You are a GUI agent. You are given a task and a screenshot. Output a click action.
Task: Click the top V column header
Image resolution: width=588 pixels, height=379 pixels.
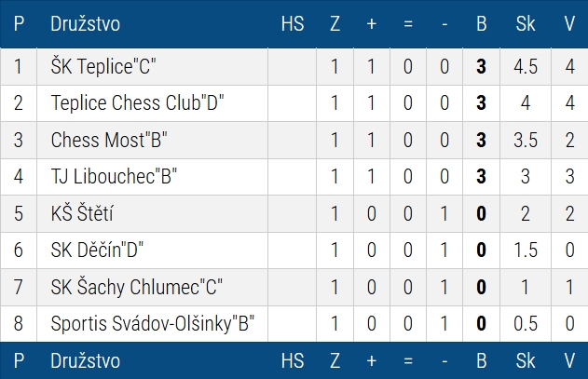[569, 24]
